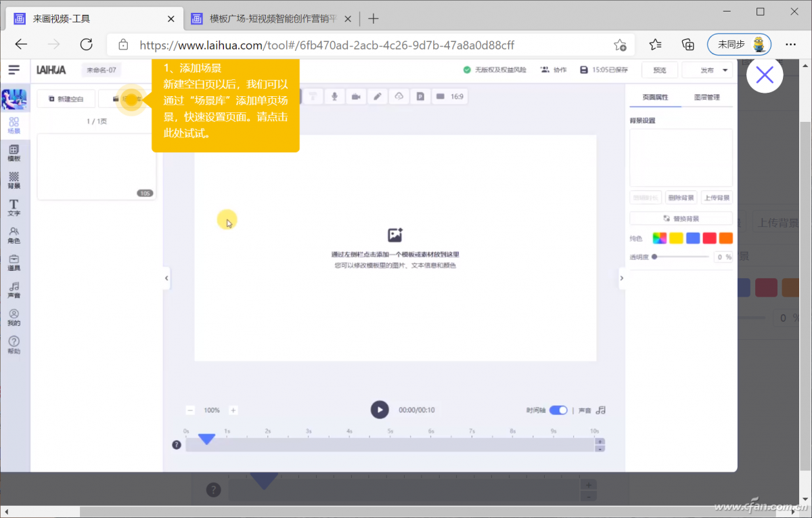Collapse the left panel with arrow handle
Screen dimensions: 812x518
click(x=166, y=278)
